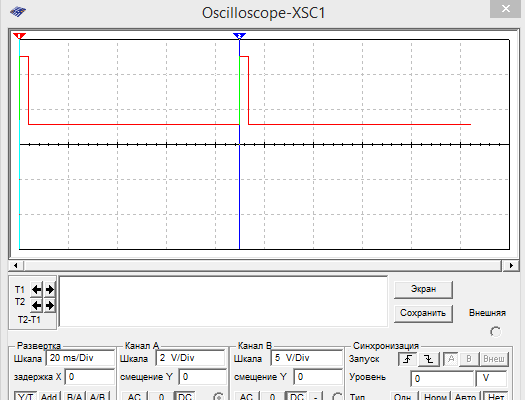
Task: Click the timebase Шкала field 20 ms/Div
Action: click(x=80, y=358)
